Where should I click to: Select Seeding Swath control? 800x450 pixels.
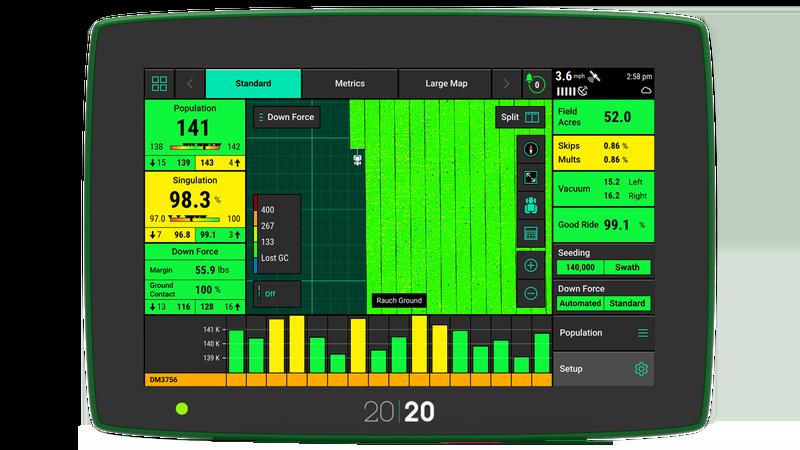click(627, 267)
